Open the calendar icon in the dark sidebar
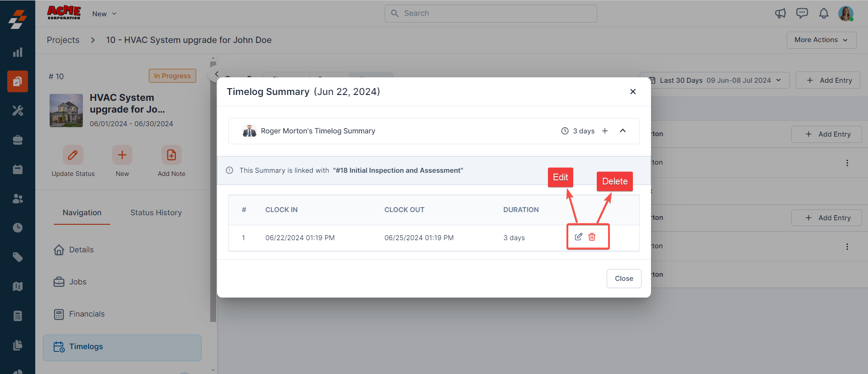Image resolution: width=868 pixels, height=374 pixels. 18,169
